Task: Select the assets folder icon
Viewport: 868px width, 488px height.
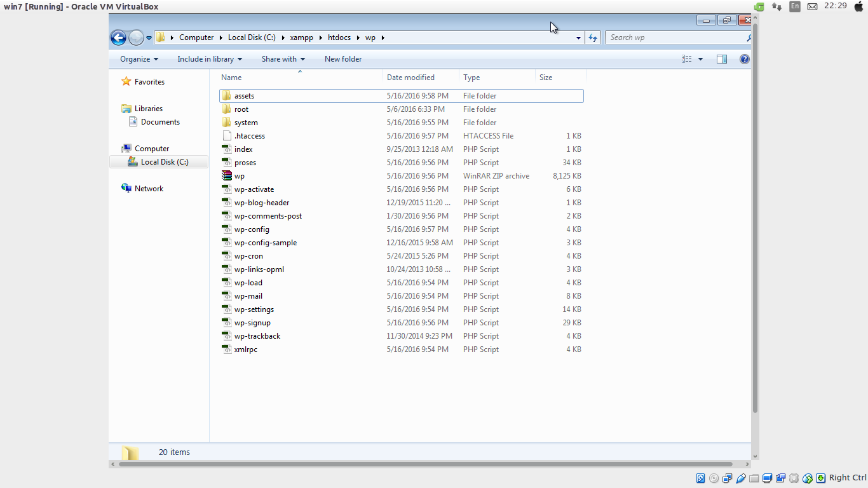Action: coord(227,96)
